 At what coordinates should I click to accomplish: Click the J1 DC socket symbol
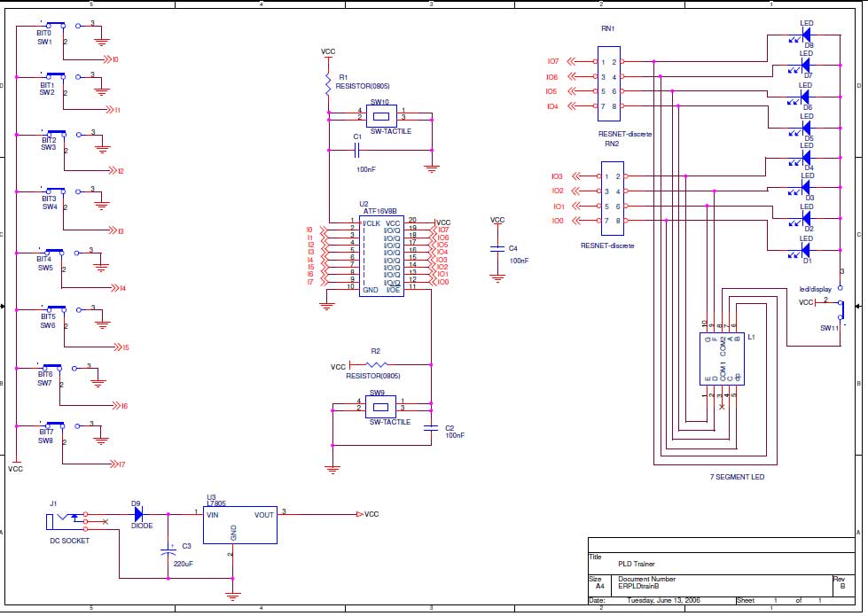[x=67, y=520]
